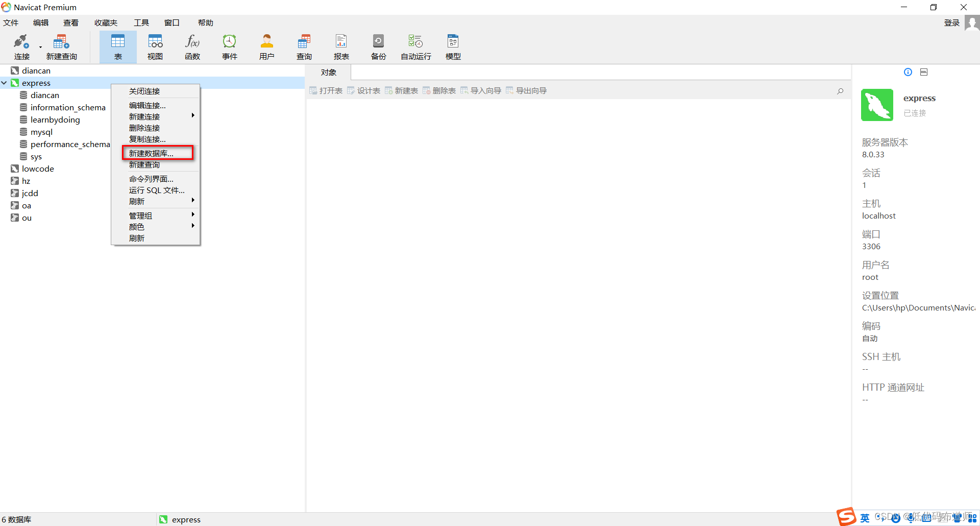Open the Report toolbar icon
Viewport: 980px width, 526px height.
tap(341, 47)
